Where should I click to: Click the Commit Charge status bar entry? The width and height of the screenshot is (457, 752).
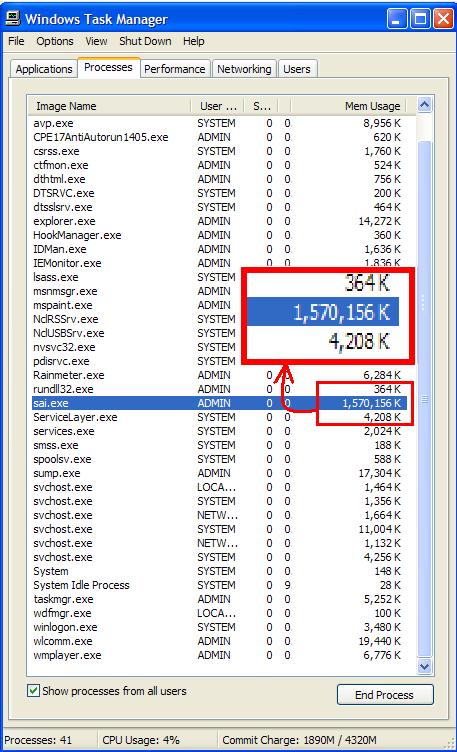(x=300, y=740)
